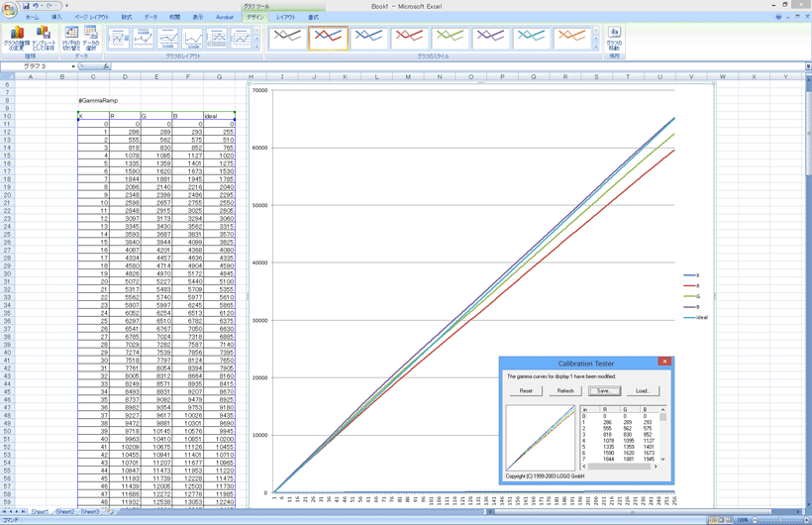Viewport: 812px width, 525px height.
Task: Click Reset in Calibration Tester
Action: [x=526, y=390]
